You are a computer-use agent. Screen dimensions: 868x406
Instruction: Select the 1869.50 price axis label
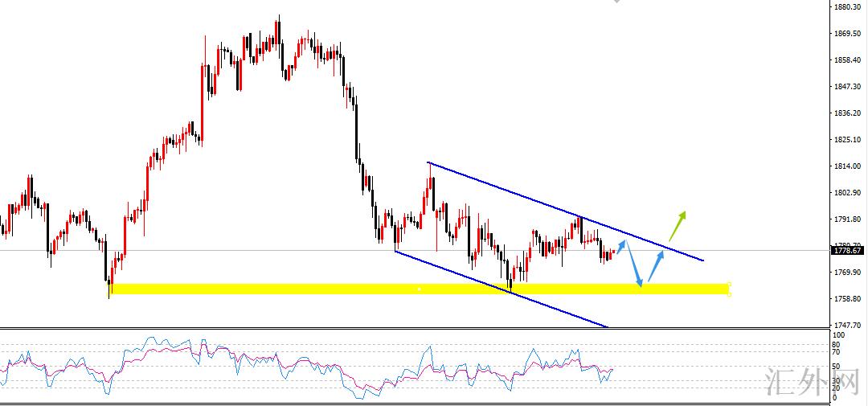click(848, 33)
